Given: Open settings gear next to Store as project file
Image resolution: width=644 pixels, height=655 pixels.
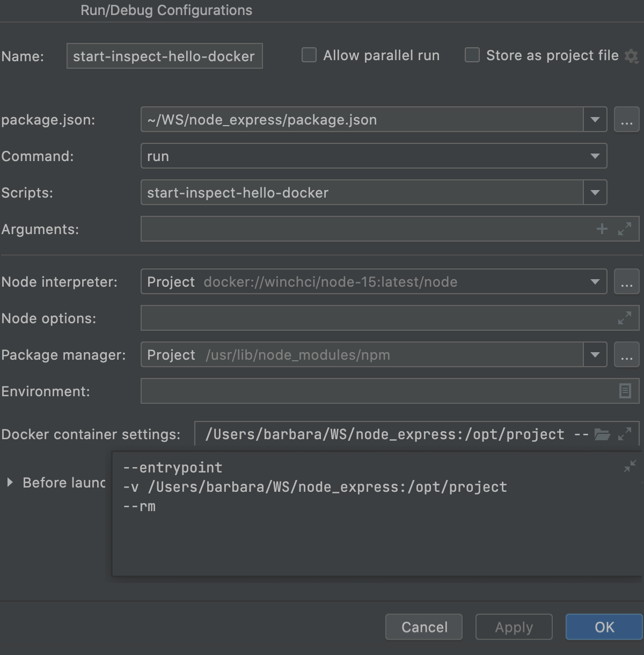Looking at the screenshot, I should (632, 55).
